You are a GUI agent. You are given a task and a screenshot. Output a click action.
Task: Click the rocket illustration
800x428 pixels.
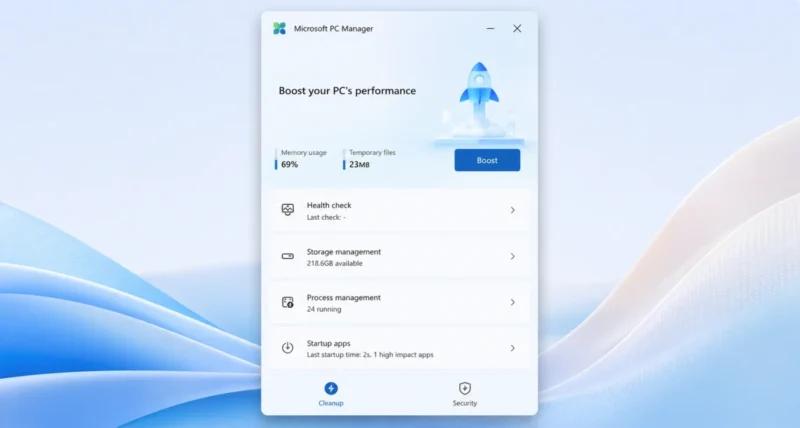[479, 102]
